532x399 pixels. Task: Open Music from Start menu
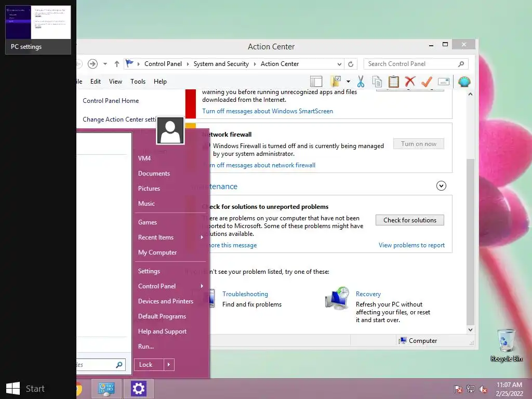pos(146,204)
